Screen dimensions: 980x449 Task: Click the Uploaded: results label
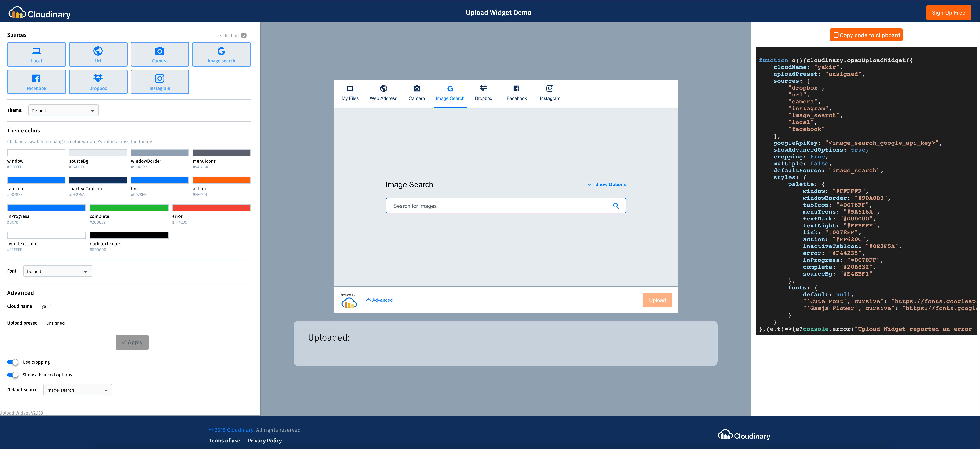click(329, 338)
